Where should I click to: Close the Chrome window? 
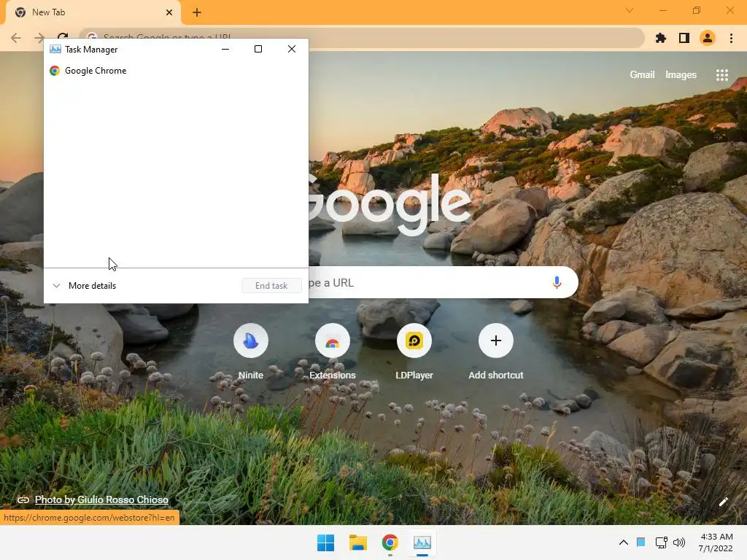[729, 10]
